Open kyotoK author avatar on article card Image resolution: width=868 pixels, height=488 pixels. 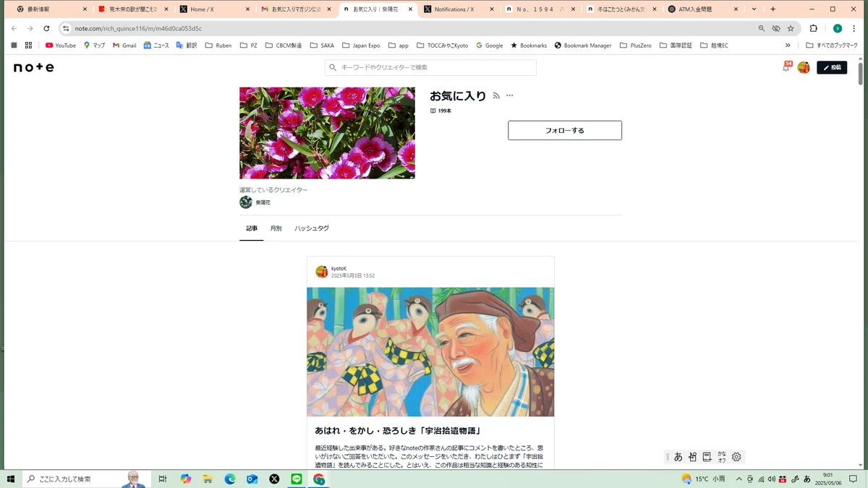point(321,272)
